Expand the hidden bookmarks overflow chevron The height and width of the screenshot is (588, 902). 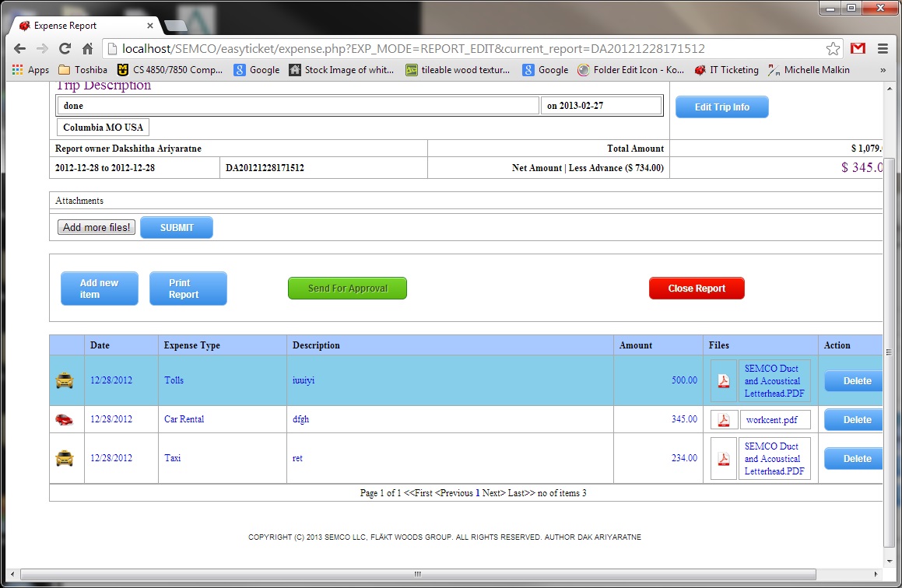tap(883, 70)
